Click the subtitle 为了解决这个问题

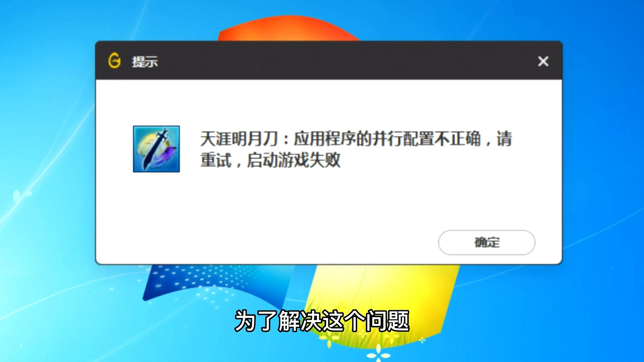click(322, 321)
